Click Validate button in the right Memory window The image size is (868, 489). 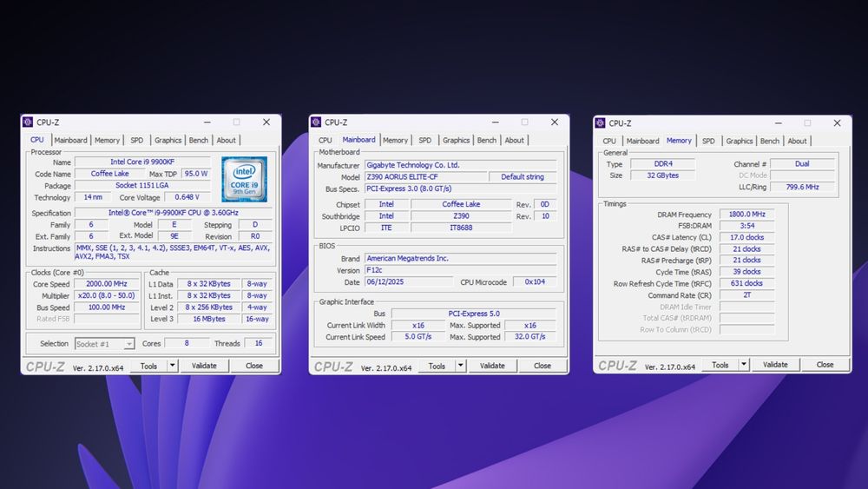tap(775, 365)
